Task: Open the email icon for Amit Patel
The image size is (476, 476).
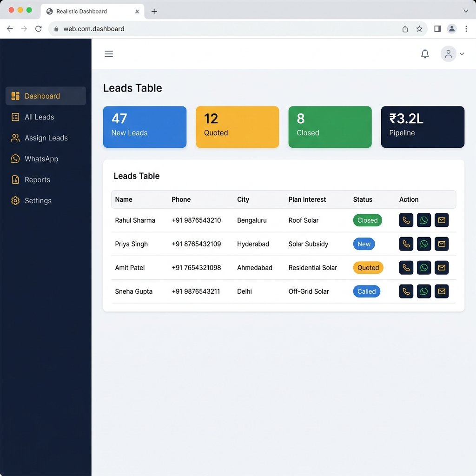Action: (x=441, y=268)
